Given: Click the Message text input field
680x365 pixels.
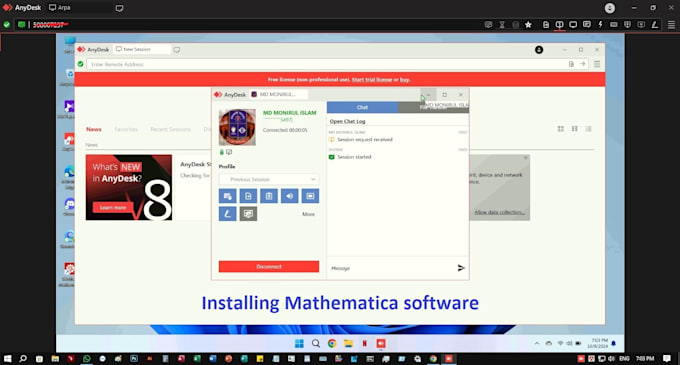Looking at the screenshot, I should pos(390,268).
